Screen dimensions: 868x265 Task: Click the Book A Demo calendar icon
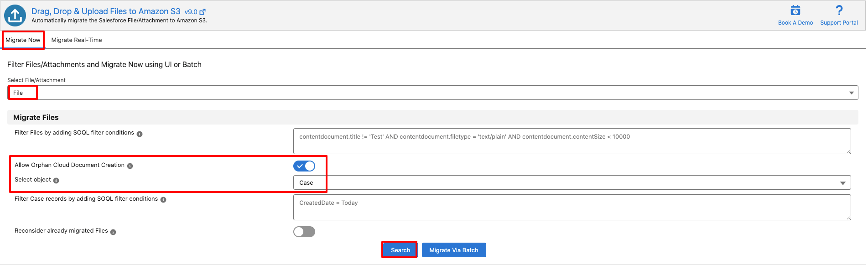click(795, 10)
